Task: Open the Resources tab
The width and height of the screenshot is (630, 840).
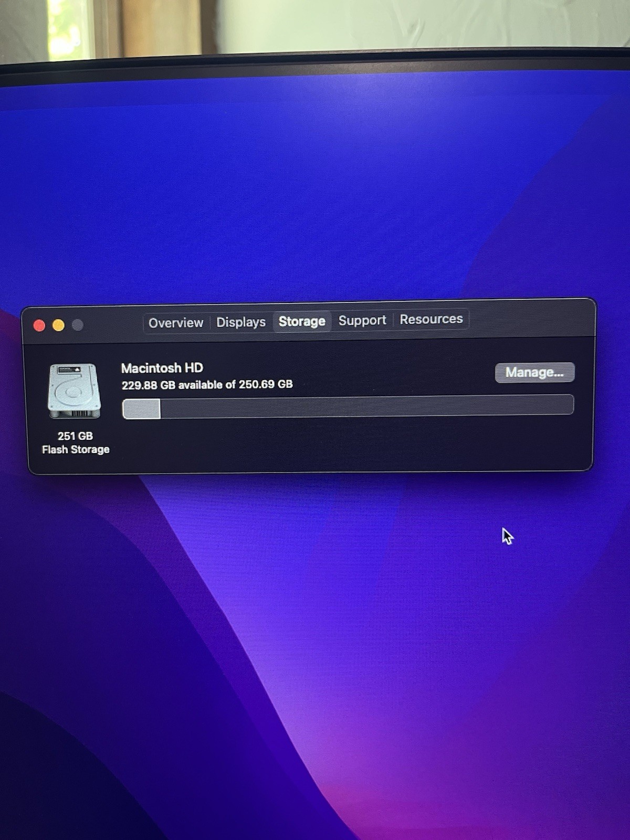Action: click(431, 319)
